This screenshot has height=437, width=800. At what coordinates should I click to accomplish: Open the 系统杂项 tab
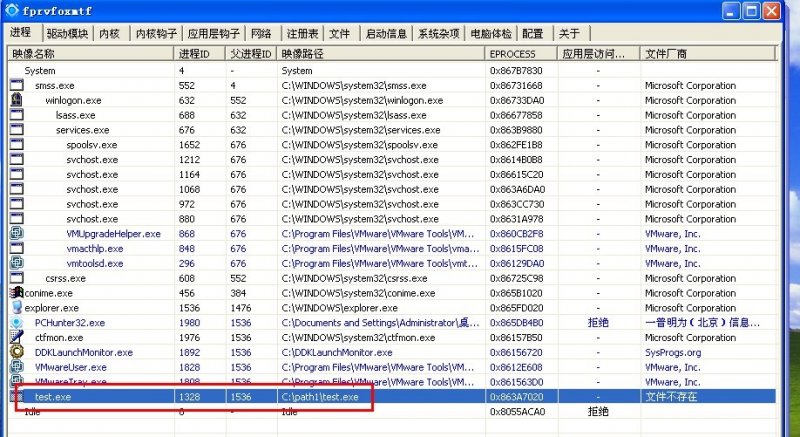[439, 34]
